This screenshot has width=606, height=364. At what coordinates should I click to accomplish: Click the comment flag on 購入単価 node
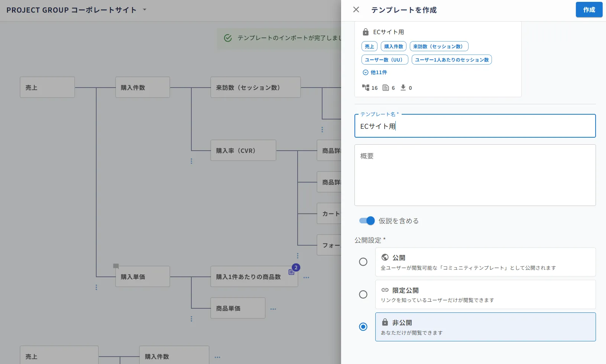coord(116,266)
